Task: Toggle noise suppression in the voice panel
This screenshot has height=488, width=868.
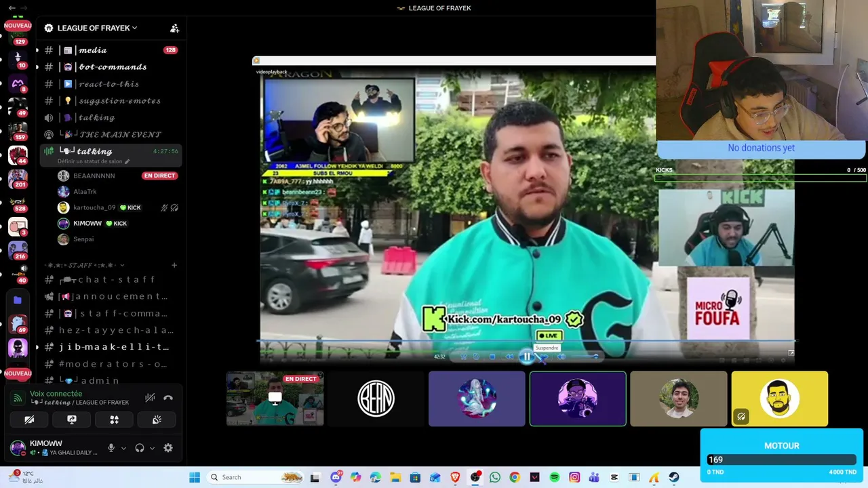Action: pos(150,398)
